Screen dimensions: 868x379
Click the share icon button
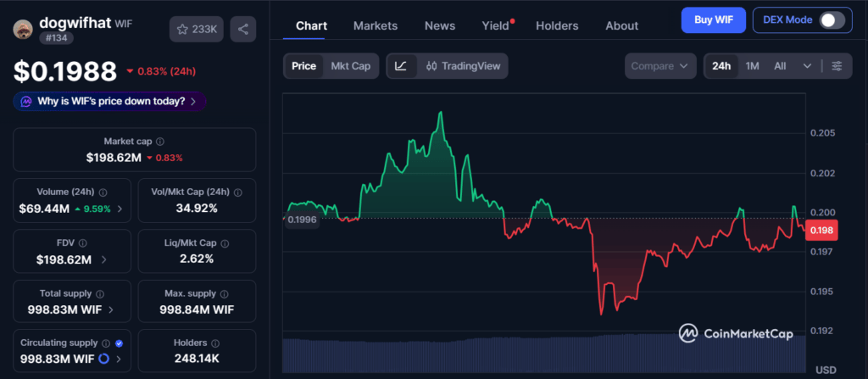point(242,30)
